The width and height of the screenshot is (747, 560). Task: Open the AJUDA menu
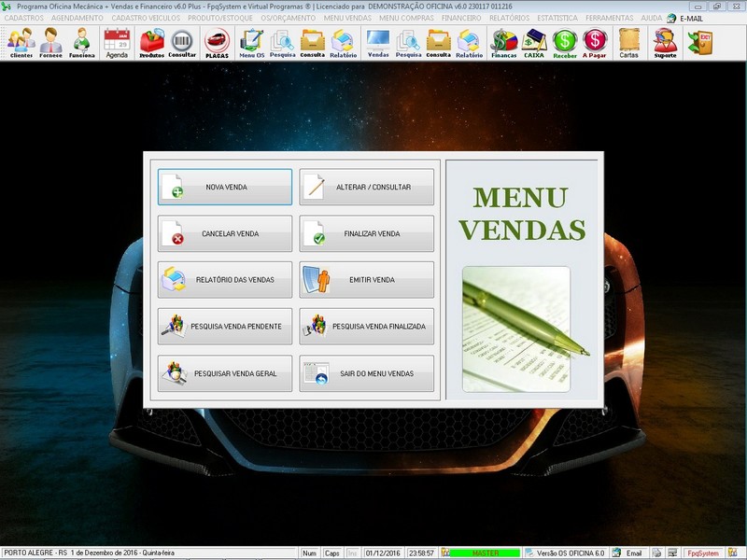(651, 18)
